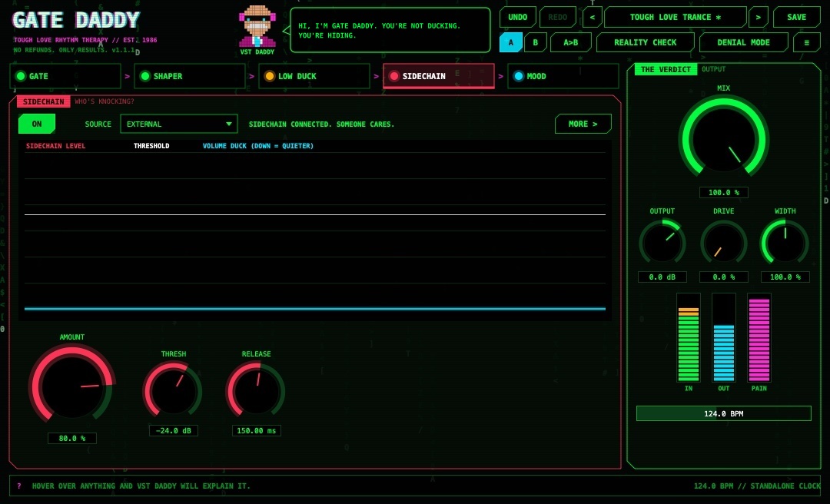
Task: Go to the next preset arrow
Action: point(758,17)
